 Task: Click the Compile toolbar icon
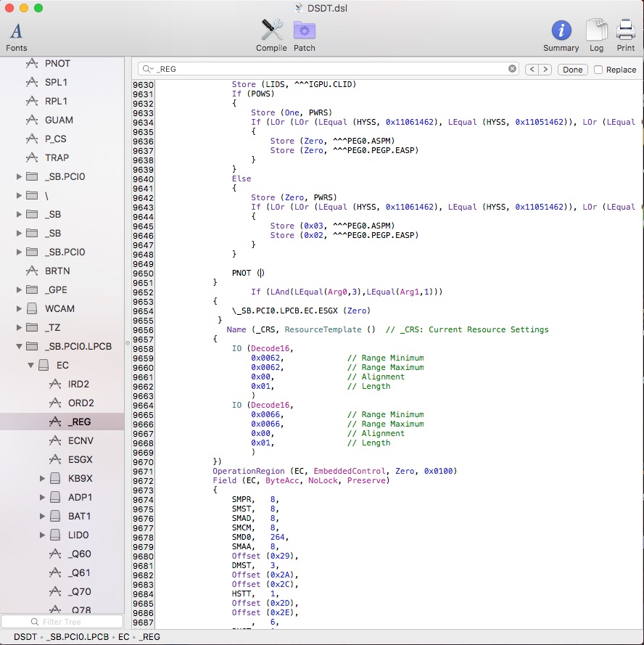click(x=271, y=35)
